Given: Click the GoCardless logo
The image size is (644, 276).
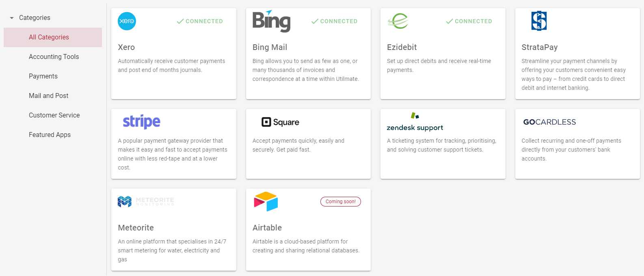Looking at the screenshot, I should tap(549, 122).
